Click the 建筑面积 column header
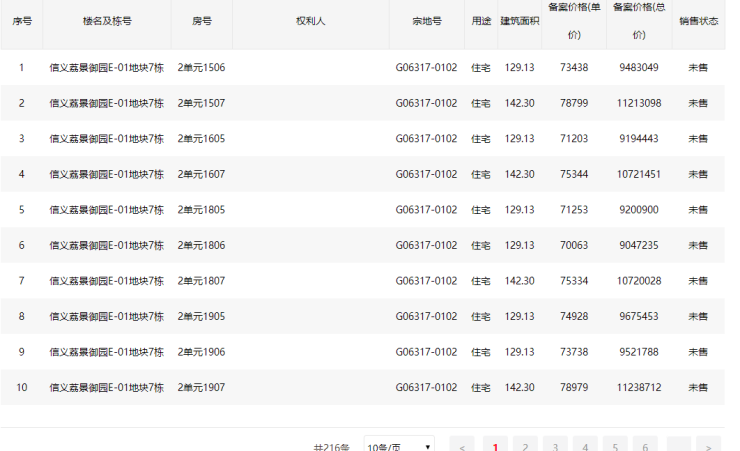 coord(520,21)
